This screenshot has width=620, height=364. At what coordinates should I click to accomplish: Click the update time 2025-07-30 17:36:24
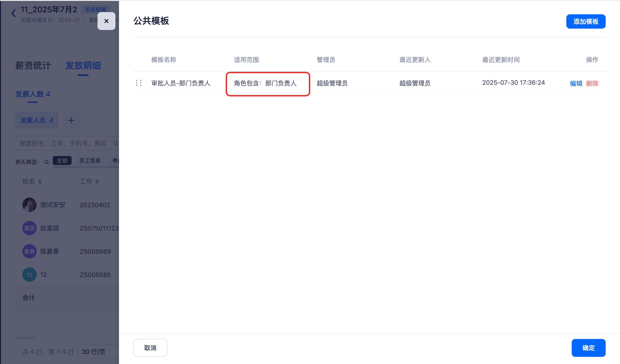(514, 83)
